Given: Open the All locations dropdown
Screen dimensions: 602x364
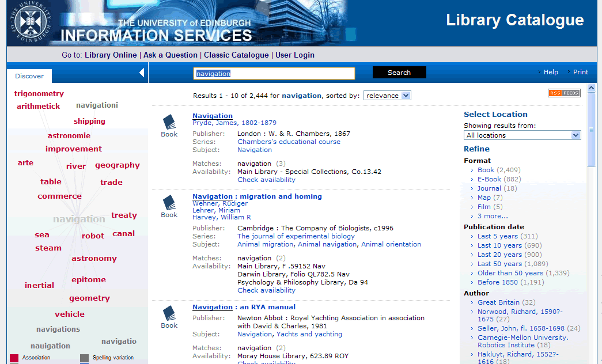Looking at the screenshot, I should [x=522, y=135].
